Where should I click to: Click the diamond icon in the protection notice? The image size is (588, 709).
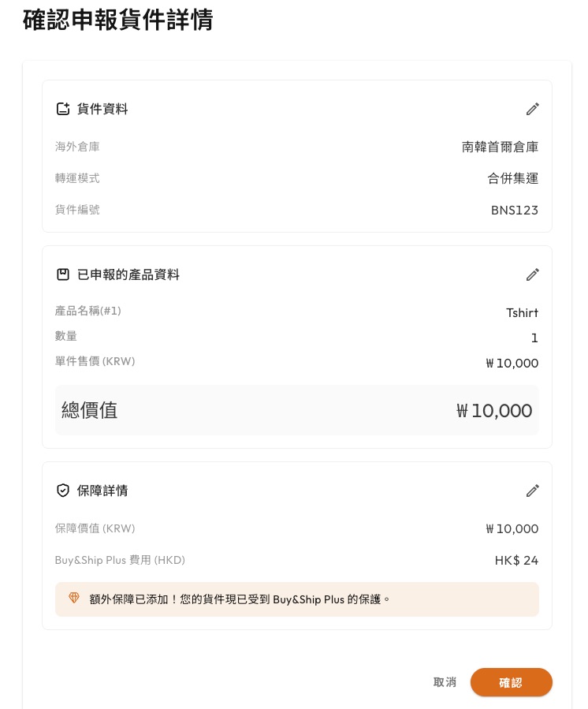[74, 599]
